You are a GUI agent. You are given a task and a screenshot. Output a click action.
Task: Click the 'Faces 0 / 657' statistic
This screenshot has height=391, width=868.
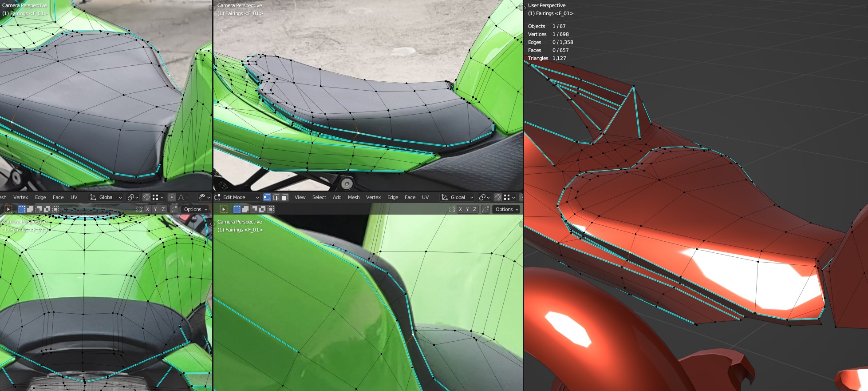point(548,50)
